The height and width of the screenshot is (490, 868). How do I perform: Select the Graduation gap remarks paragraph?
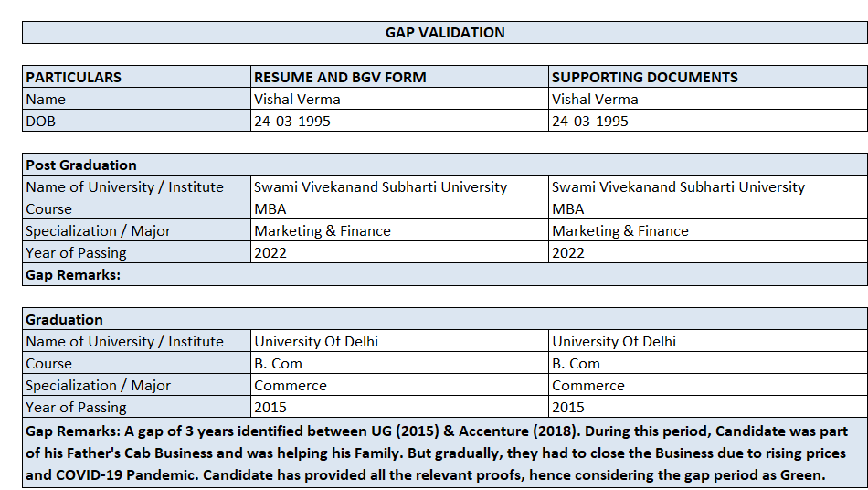(x=445, y=453)
